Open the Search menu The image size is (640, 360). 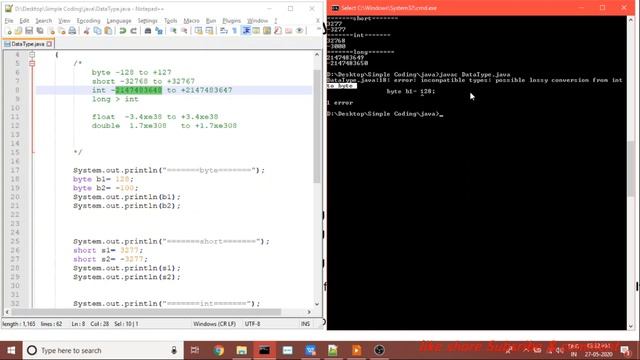43,20
